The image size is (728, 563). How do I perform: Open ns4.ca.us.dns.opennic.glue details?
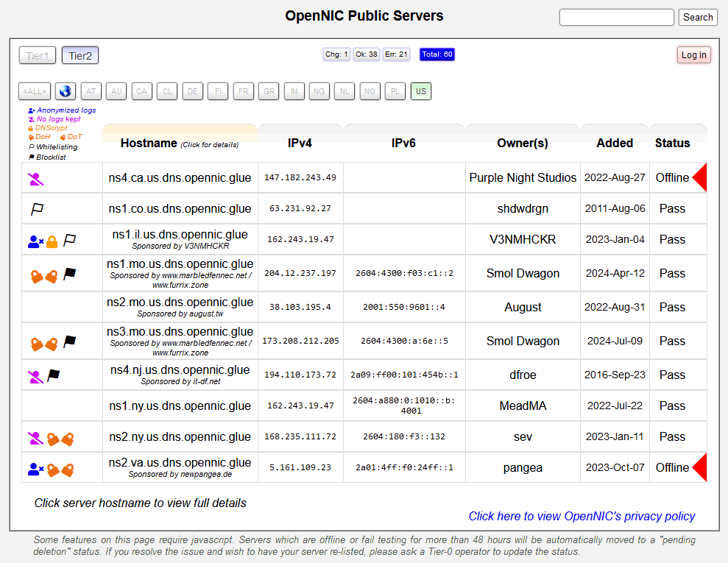(180, 178)
